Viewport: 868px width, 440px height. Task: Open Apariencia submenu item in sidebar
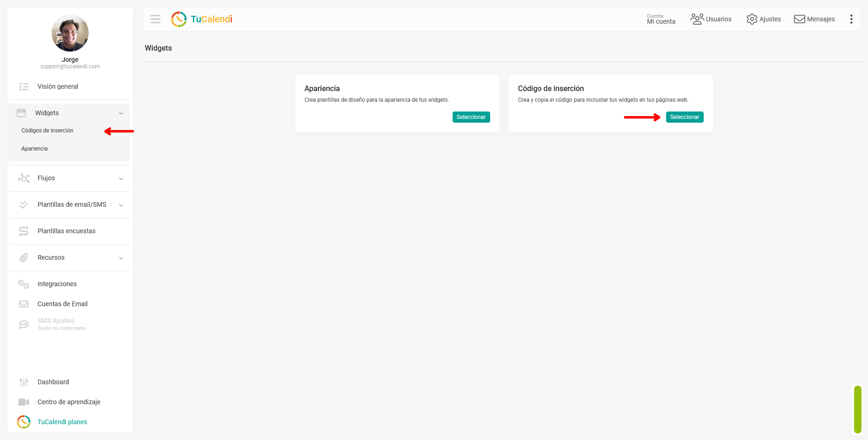pos(34,149)
